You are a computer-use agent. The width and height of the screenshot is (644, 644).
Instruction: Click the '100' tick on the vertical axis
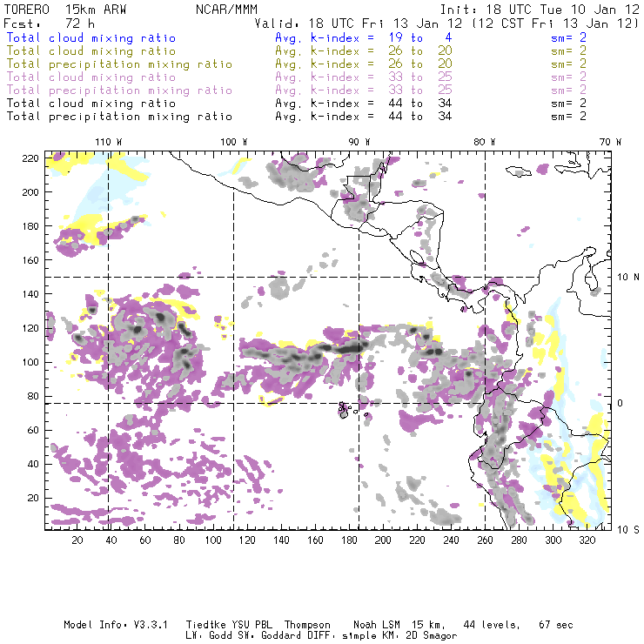point(30,362)
